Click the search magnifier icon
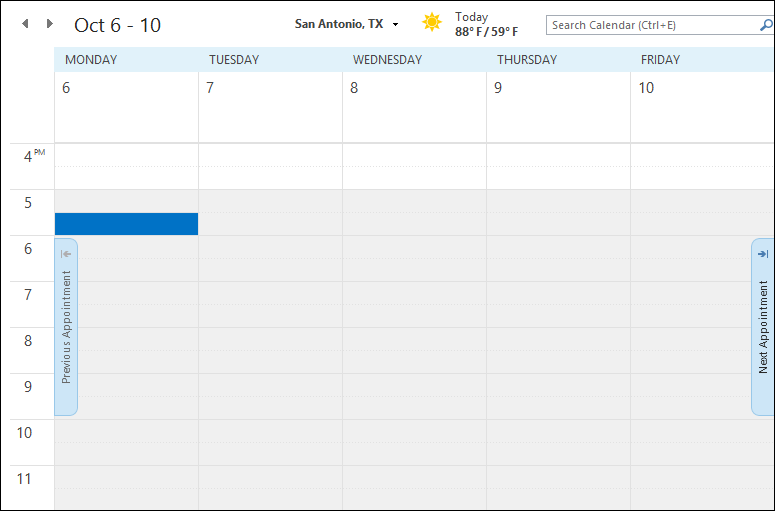 (x=766, y=24)
